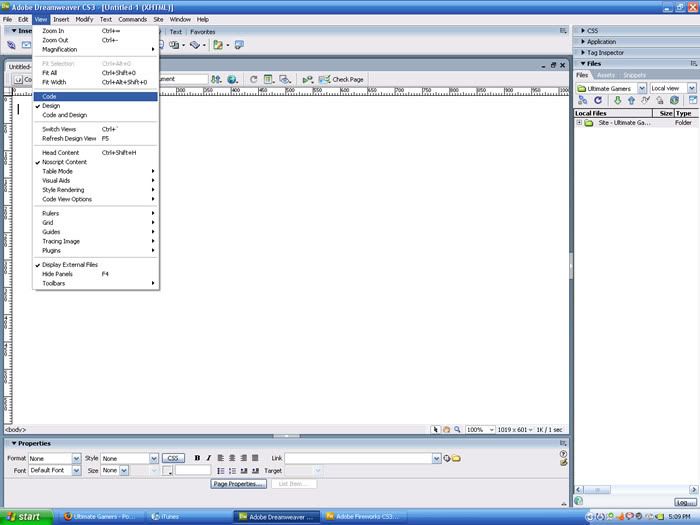Viewport: 700px width, 525px height.
Task: Open the Default Font dropdown
Action: click(76, 471)
